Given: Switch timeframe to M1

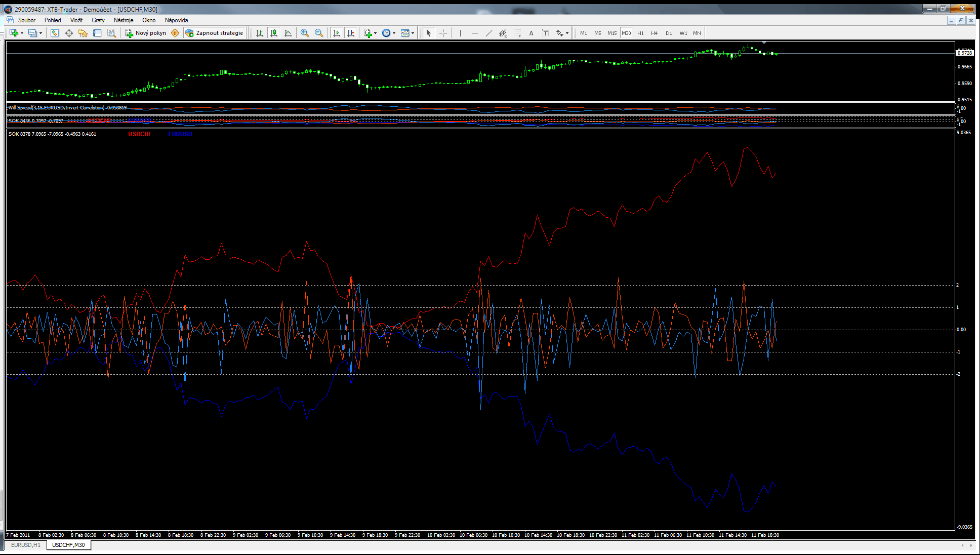Looking at the screenshot, I should coord(584,33).
